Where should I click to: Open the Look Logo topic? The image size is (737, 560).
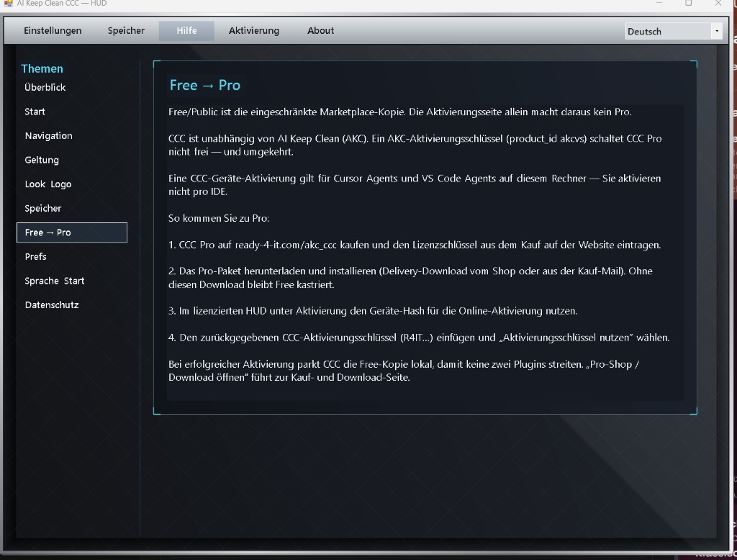(x=48, y=184)
